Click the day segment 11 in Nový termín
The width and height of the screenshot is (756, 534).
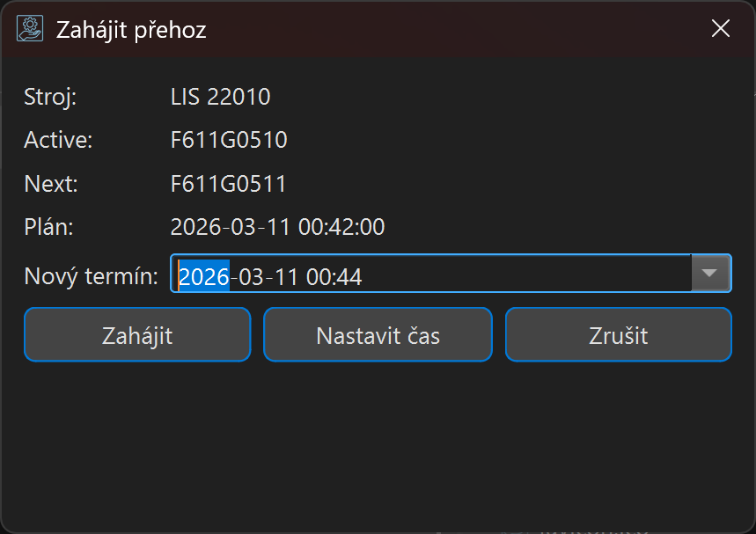point(287,277)
